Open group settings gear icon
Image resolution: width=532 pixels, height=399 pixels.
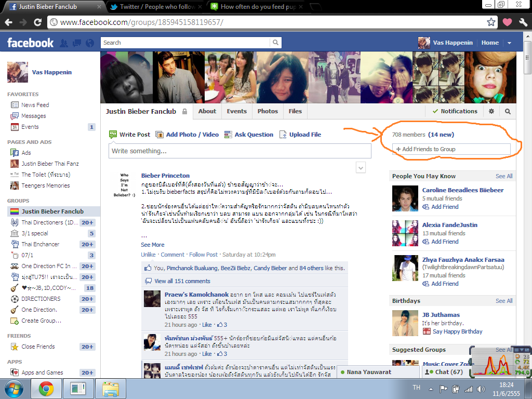tap(491, 111)
